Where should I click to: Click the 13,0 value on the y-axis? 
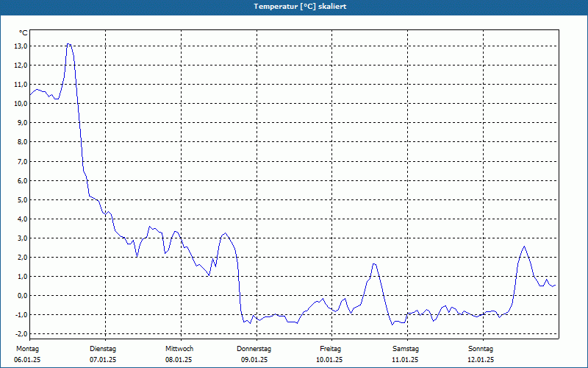pos(21,46)
